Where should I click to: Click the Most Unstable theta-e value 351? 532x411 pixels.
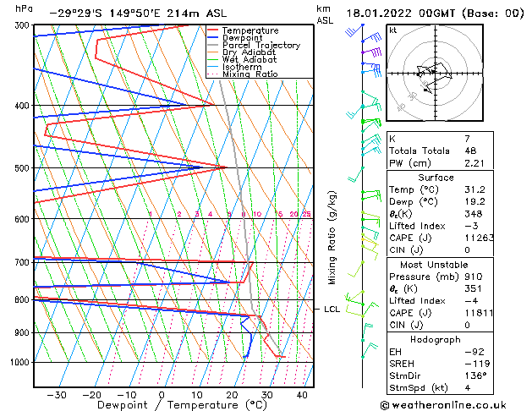click(x=474, y=289)
